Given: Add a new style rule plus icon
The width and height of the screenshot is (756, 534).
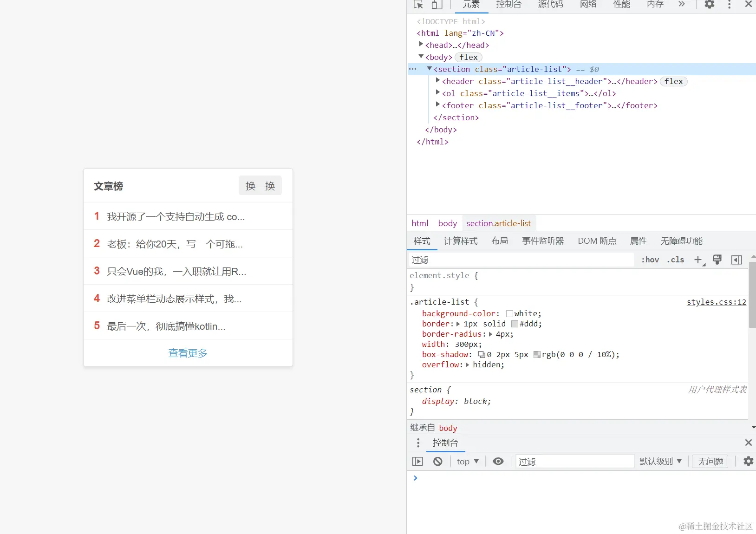Looking at the screenshot, I should pyautogui.click(x=698, y=260).
